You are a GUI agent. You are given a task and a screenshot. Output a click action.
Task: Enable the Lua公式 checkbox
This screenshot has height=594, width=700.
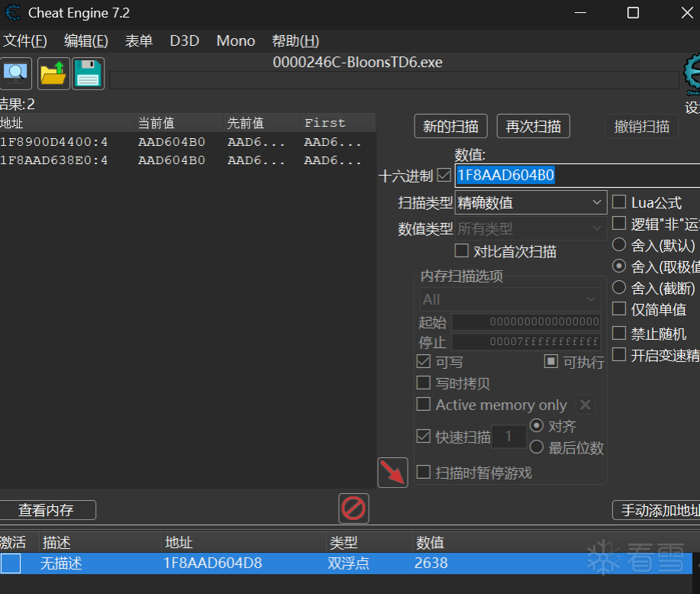(x=619, y=202)
